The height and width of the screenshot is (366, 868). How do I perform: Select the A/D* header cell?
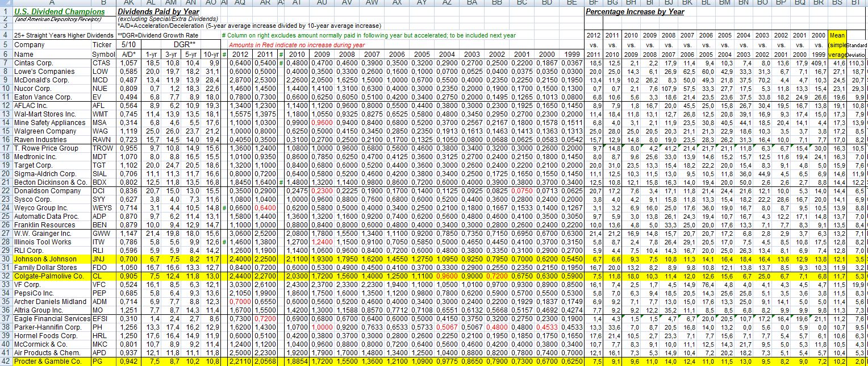click(129, 53)
